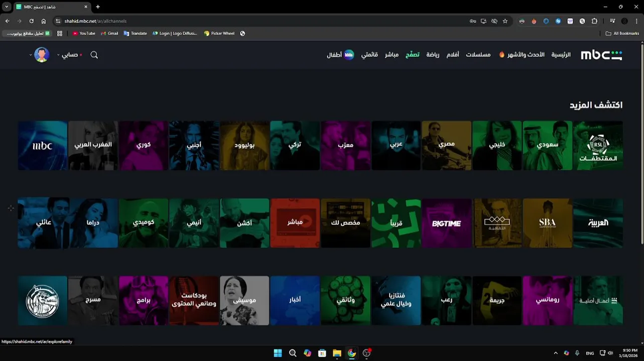Open All Bookmarks folder

coord(622,34)
